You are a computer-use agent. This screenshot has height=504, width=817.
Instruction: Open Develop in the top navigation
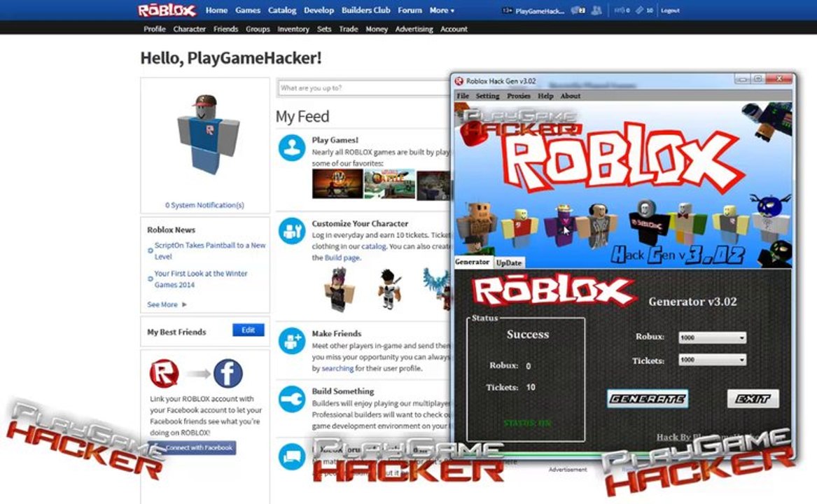(319, 10)
